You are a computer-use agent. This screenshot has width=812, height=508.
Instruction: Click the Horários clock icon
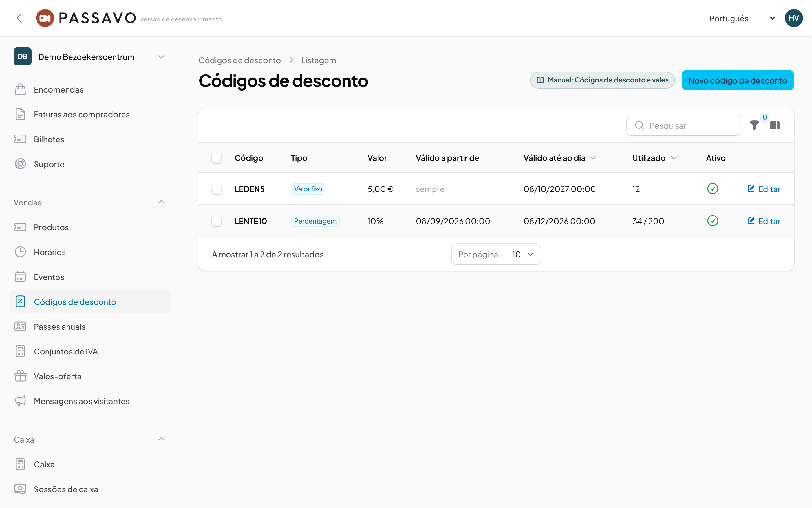pyautogui.click(x=20, y=252)
